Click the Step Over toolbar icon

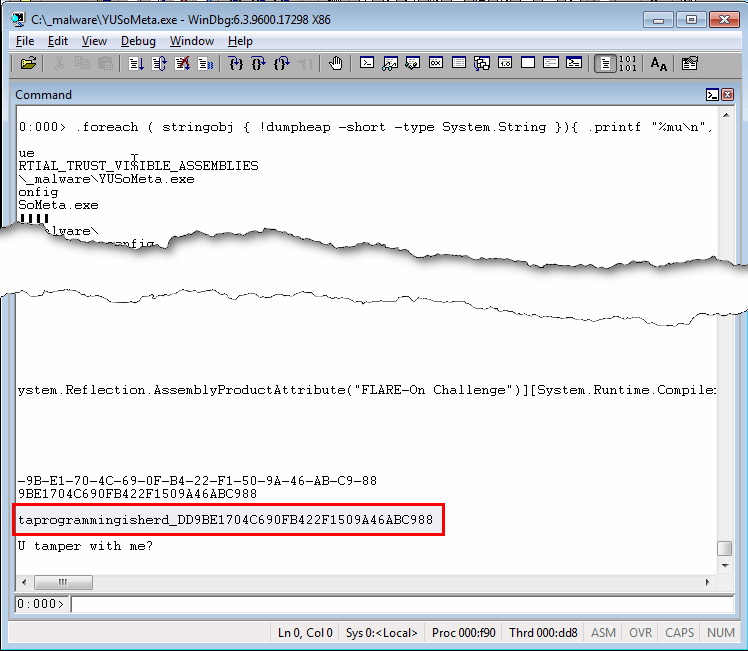(x=259, y=64)
